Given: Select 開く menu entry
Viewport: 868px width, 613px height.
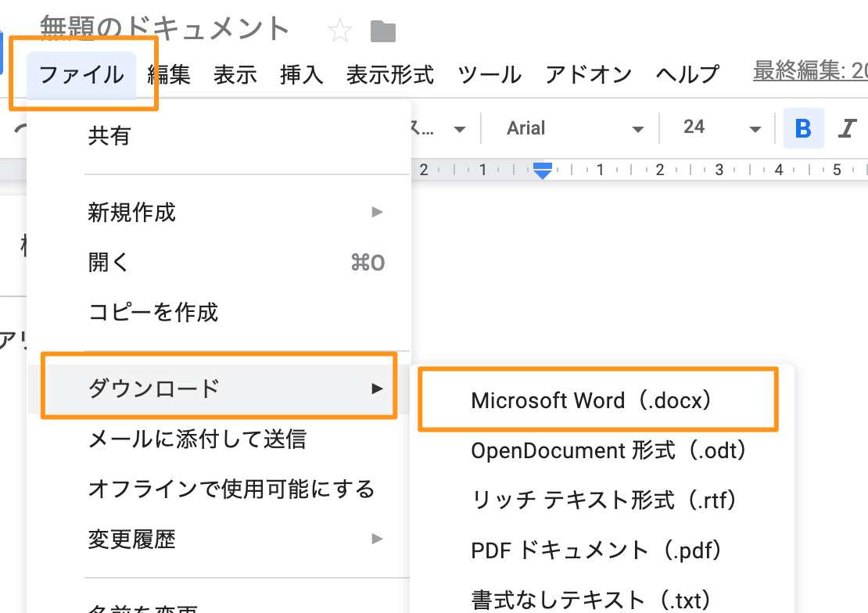Looking at the screenshot, I should pos(219,262).
